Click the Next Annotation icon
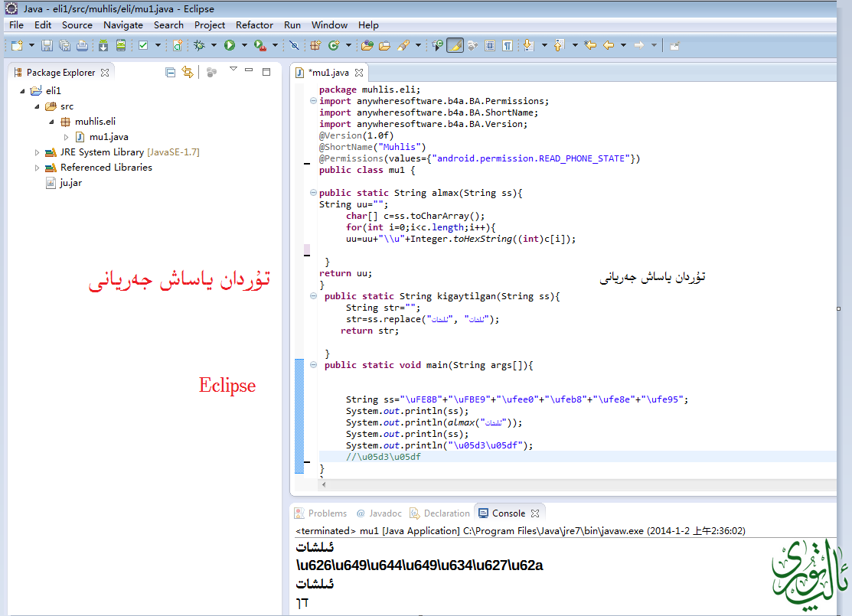Screen dimensions: 852x616 529,46
